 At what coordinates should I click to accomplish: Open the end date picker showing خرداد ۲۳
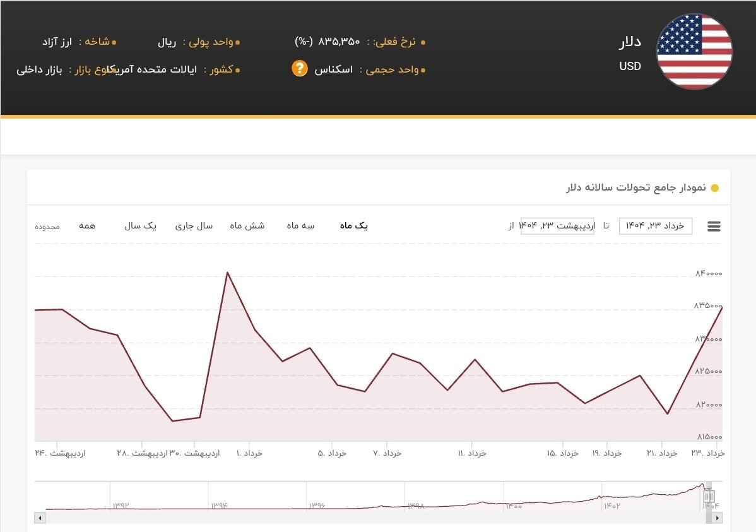(x=655, y=225)
